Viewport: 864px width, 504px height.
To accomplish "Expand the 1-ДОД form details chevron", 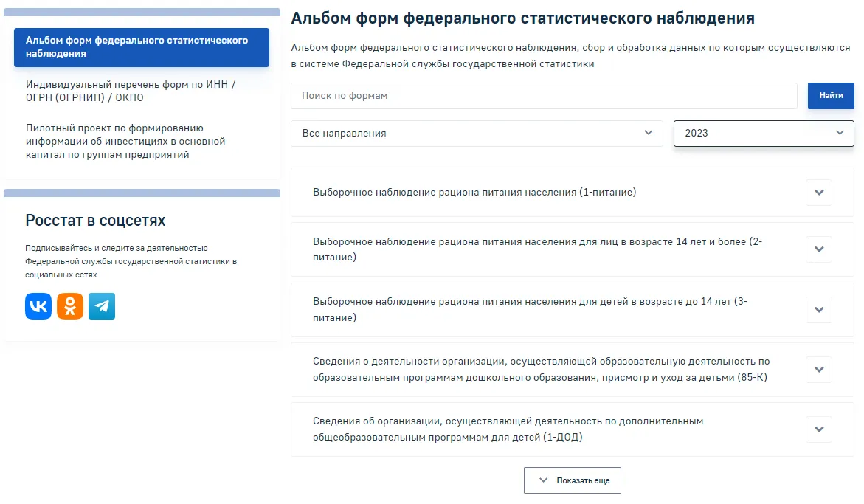I will coord(818,429).
